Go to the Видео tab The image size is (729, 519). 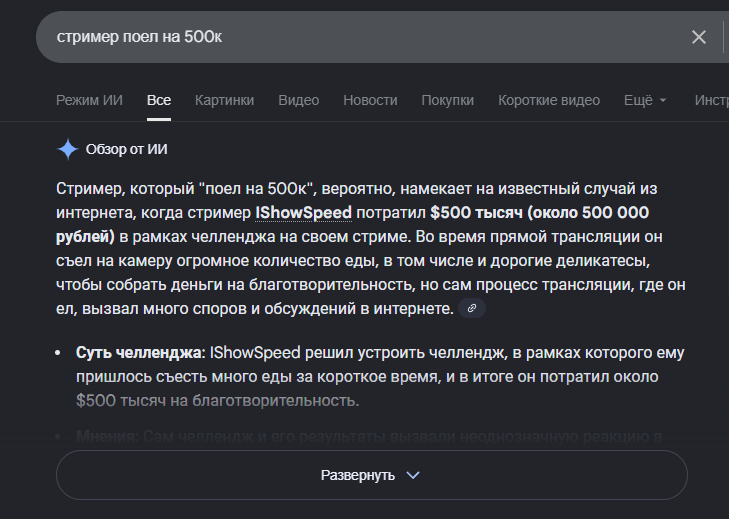point(298,100)
